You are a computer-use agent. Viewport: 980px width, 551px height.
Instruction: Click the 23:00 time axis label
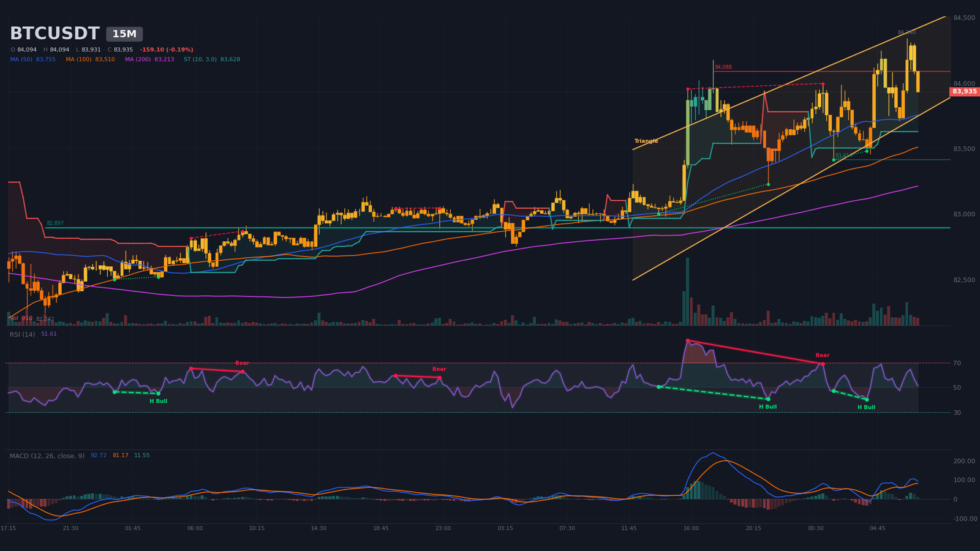tap(443, 528)
